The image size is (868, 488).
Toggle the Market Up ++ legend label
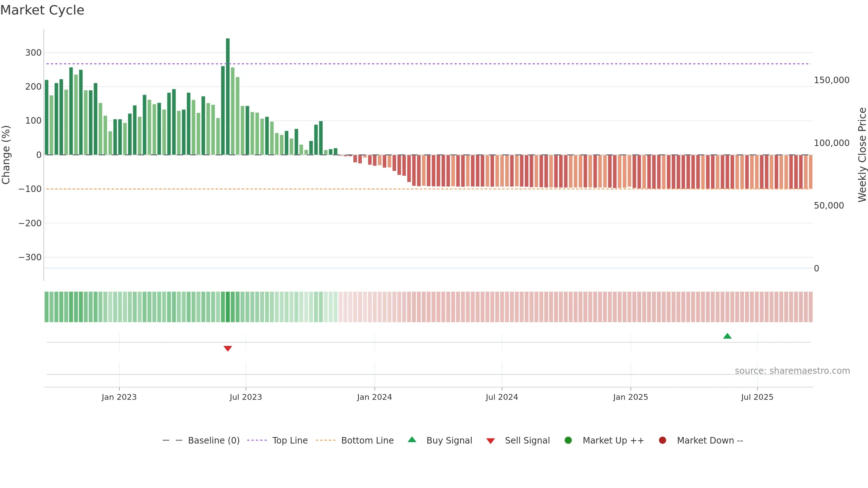click(x=613, y=440)
